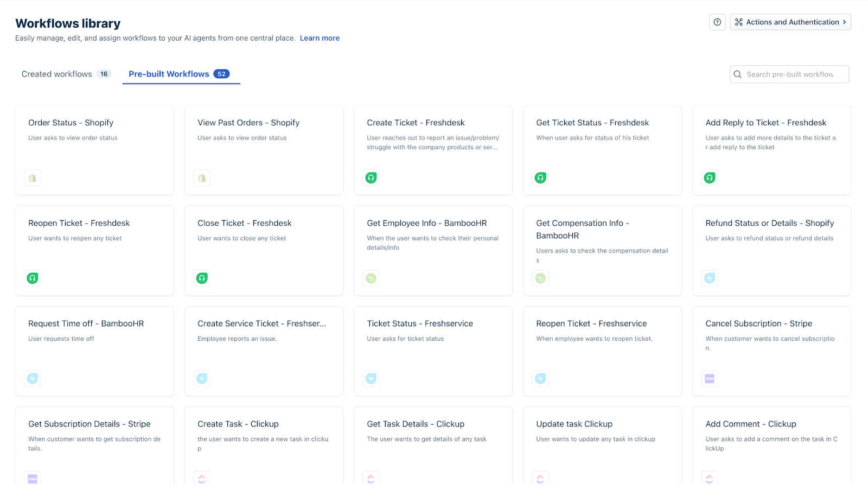Click the 52 count badge on Pre-built tab

221,74
